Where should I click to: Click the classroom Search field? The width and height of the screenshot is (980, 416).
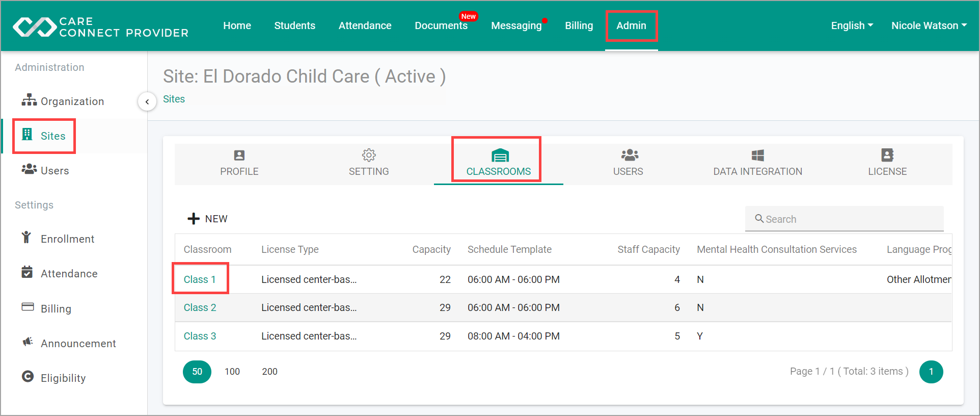[844, 219]
